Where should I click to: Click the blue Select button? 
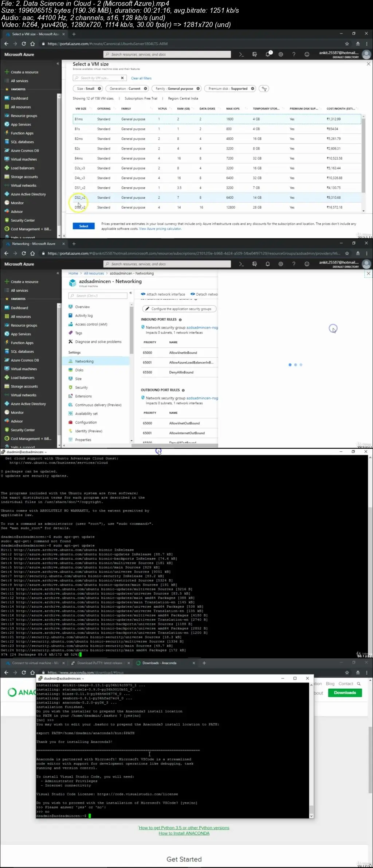(83, 226)
